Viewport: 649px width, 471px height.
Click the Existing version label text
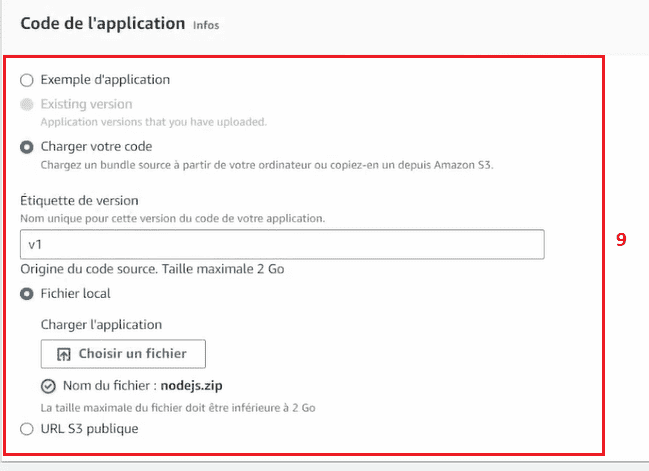(86, 104)
